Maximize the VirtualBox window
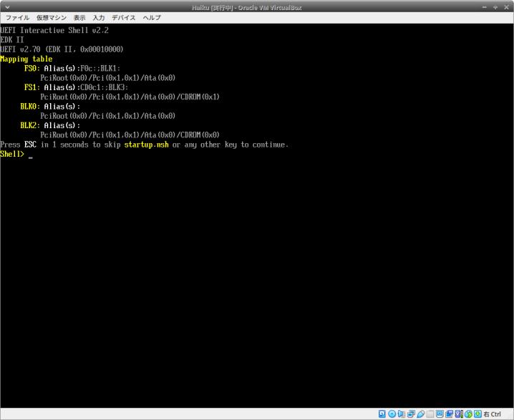 495,7
